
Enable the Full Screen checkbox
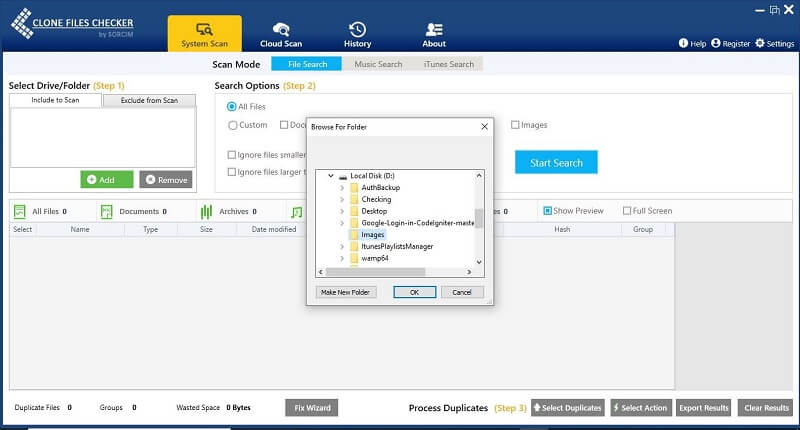click(x=626, y=211)
